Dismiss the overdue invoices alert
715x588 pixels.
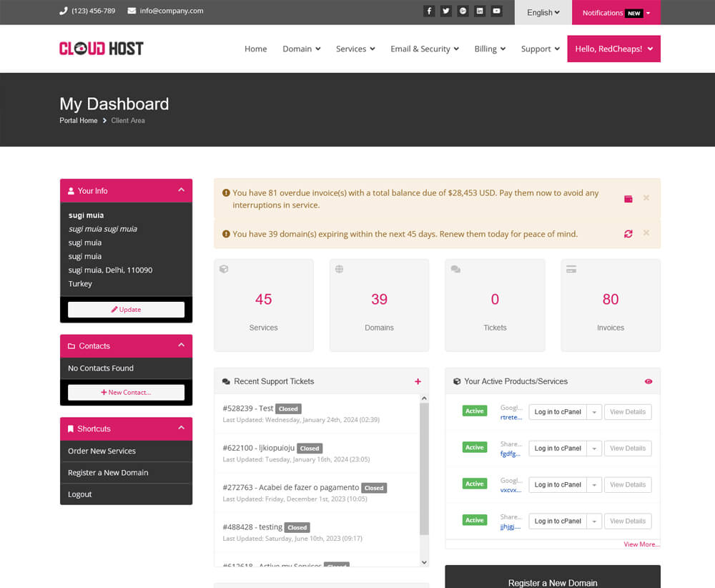[646, 198]
